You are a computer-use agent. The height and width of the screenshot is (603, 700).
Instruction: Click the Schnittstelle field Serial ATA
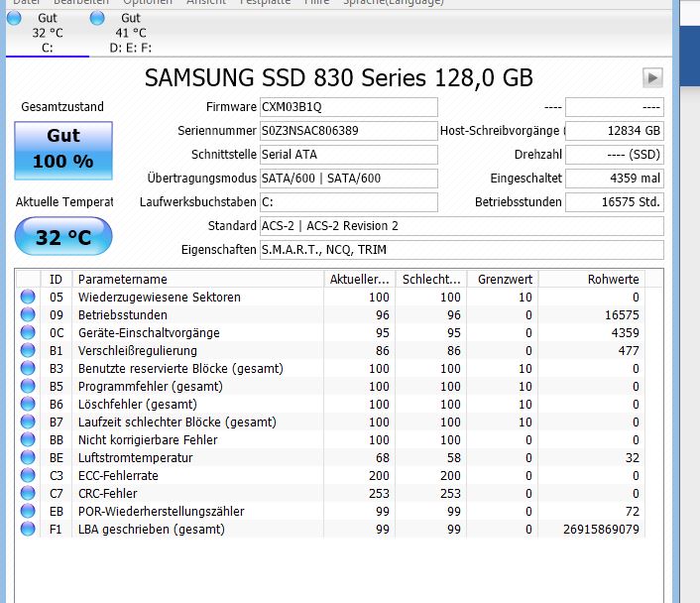349,155
